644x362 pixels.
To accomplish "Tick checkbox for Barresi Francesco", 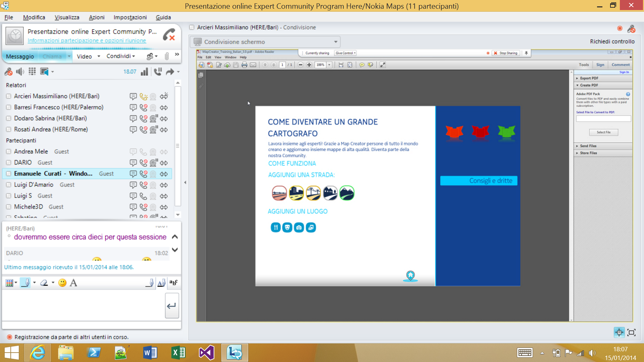I will tap(9, 107).
